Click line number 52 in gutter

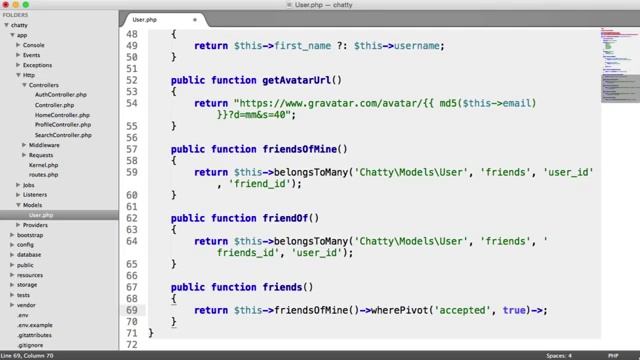pyautogui.click(x=132, y=80)
